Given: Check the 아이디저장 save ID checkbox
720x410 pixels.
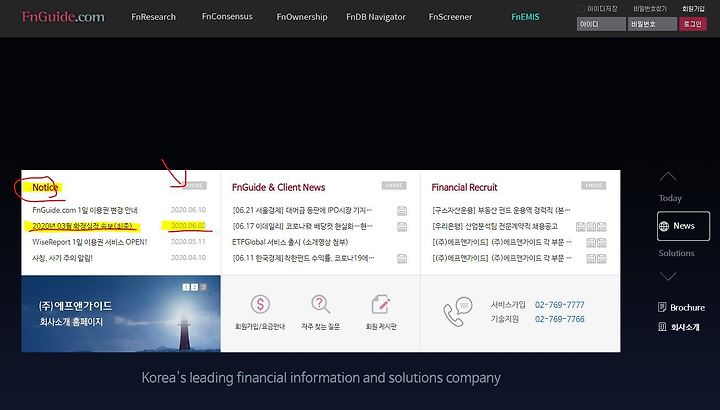Looking at the screenshot, I should (580, 9).
